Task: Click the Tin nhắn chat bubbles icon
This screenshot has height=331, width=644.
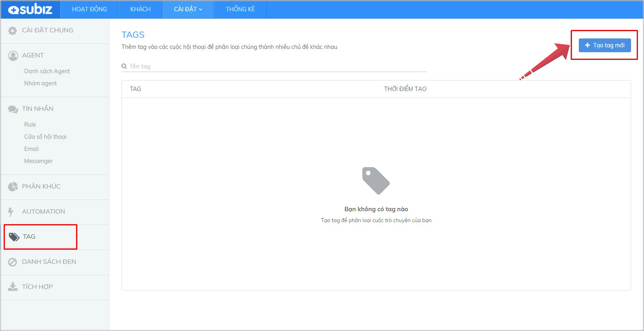Action: 13,109
